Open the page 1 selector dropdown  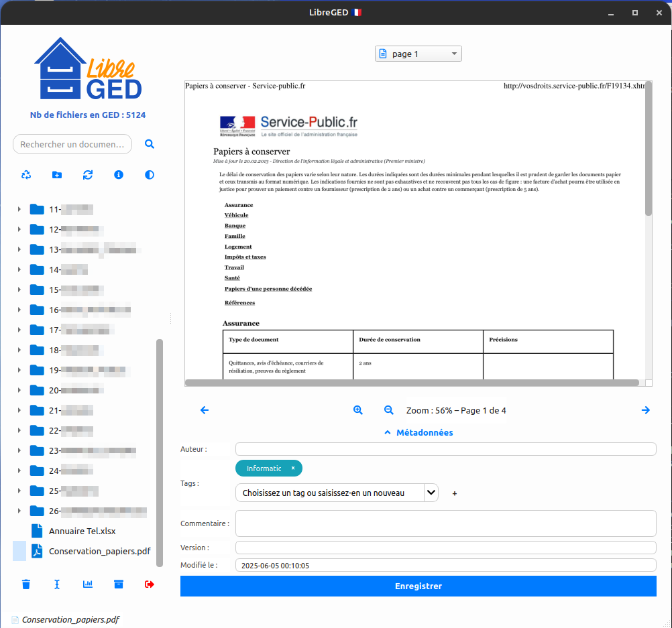click(x=418, y=54)
